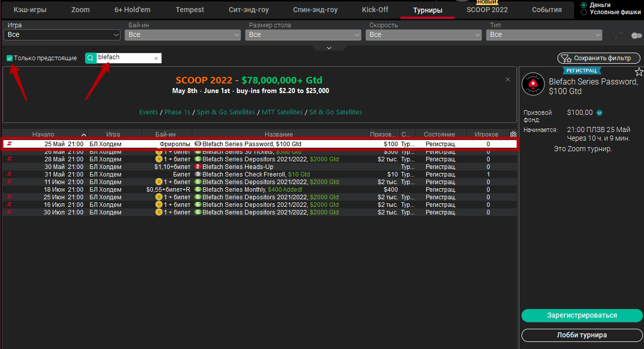Click coin icon in 16 Июл buy-in
This screenshot has width=644, height=349.
(159, 204)
